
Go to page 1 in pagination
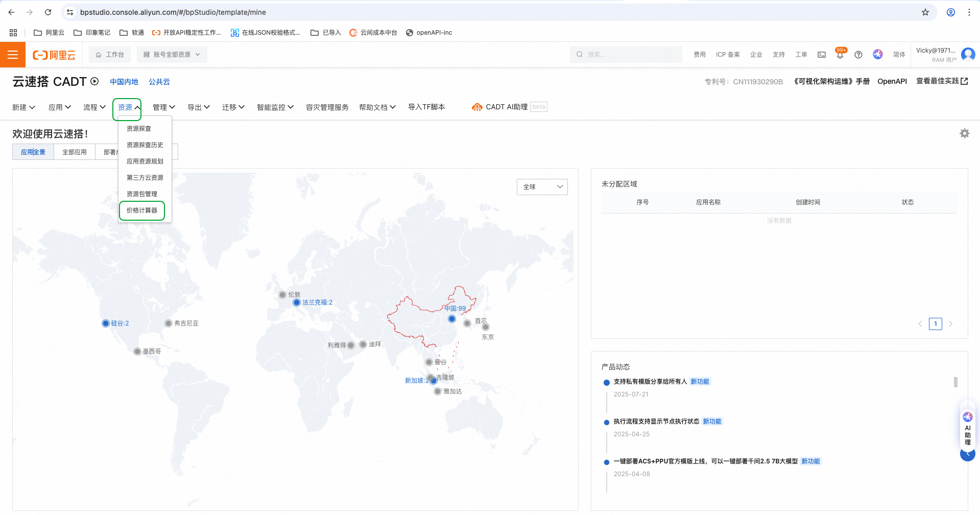[x=936, y=323]
